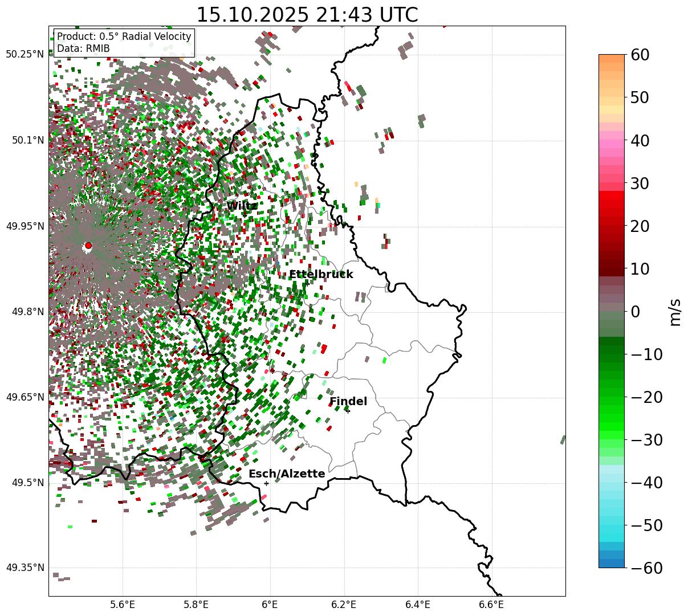Click the 50.1°N latitude label
Screen dimensions: 688x616
(27, 140)
